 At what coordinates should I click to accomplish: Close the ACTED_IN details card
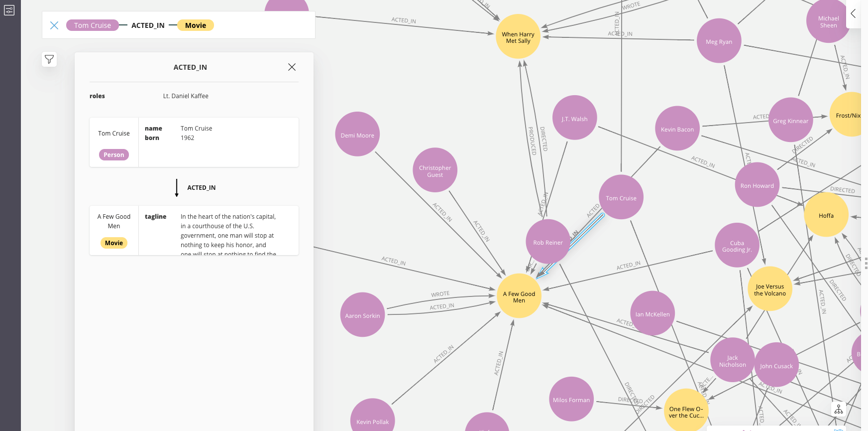pos(292,67)
